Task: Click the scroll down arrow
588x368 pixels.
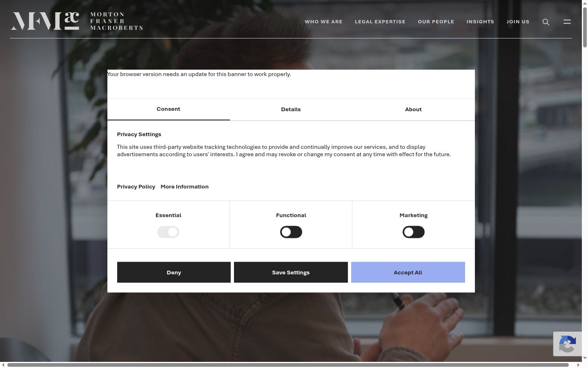Action: (x=585, y=358)
